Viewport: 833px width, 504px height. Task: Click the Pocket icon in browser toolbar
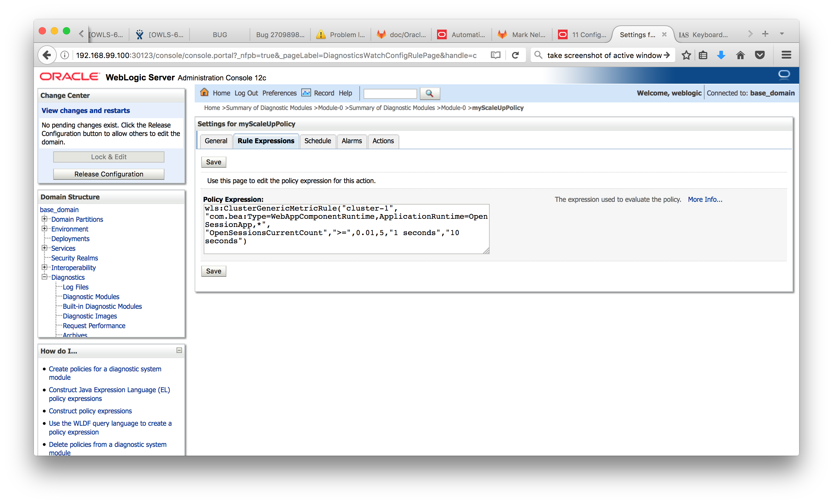tap(760, 55)
